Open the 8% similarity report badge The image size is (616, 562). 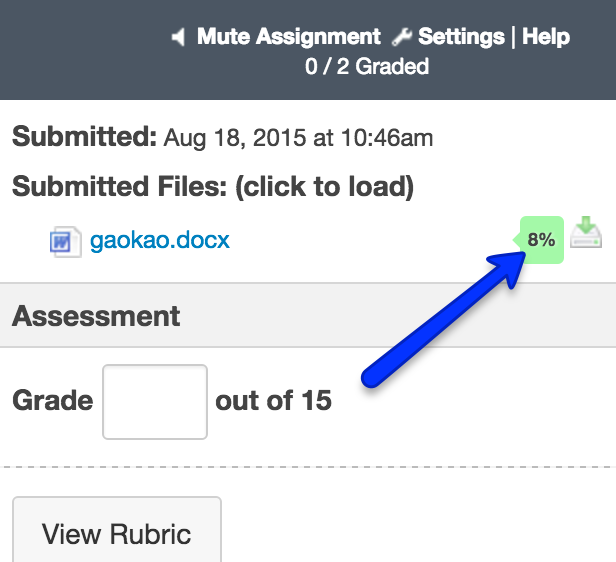point(540,240)
